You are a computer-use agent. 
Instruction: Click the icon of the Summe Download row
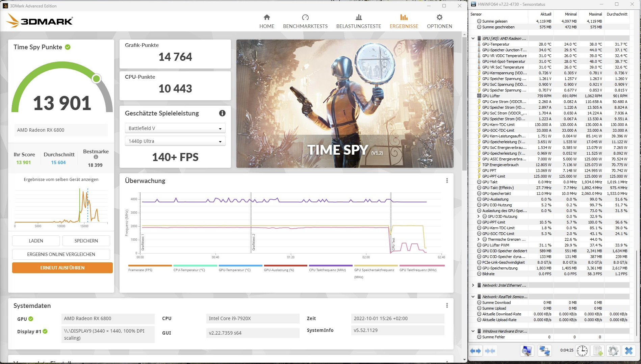(x=479, y=303)
